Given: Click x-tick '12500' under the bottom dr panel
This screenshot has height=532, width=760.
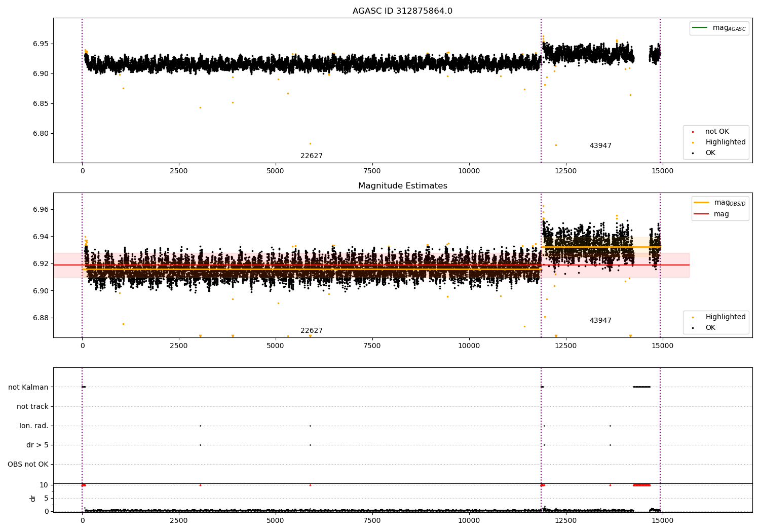Looking at the screenshot, I should (565, 521).
